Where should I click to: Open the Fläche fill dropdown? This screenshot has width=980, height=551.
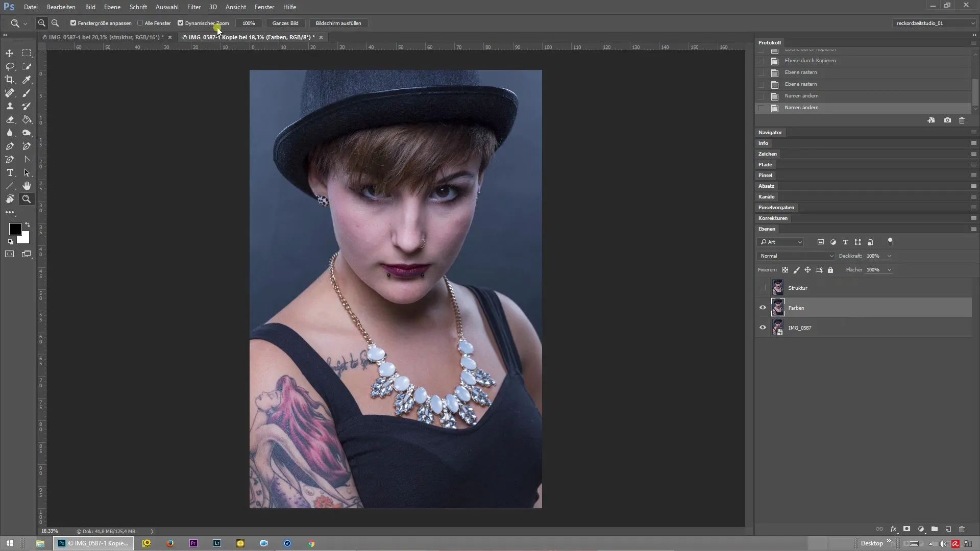click(889, 270)
